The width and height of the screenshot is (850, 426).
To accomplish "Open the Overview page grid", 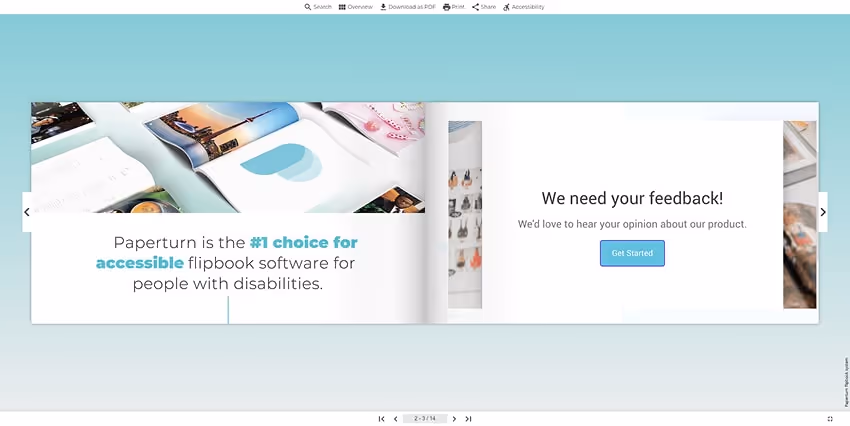I will 356,7.
